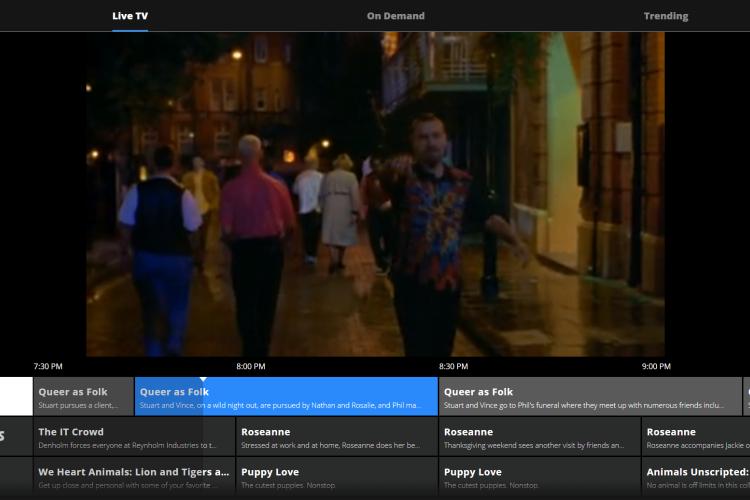Select the highlighted 8:00 PM Queer as Folk program
This screenshot has width=750, height=500.
286,396
